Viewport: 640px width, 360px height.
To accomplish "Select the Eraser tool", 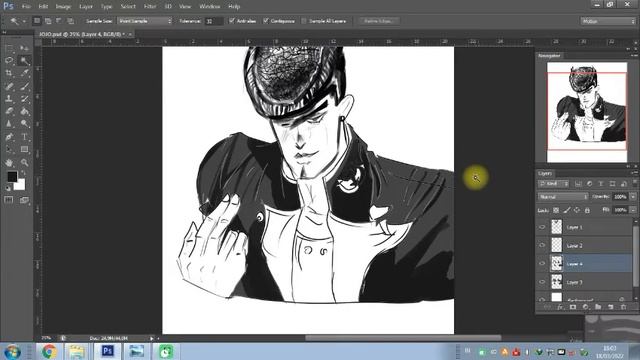I will [9, 111].
